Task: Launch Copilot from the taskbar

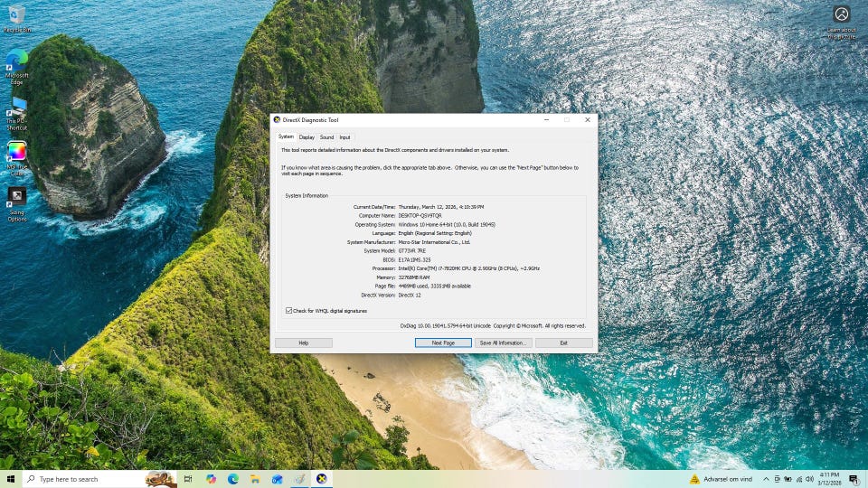Action: pyautogui.click(x=211, y=479)
